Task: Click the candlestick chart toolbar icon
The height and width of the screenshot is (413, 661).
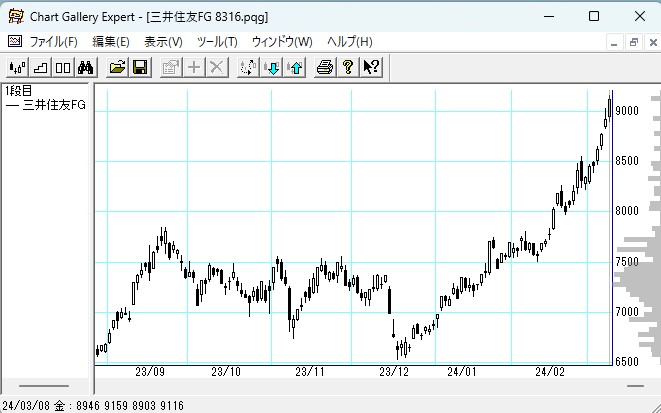Action: (17, 68)
